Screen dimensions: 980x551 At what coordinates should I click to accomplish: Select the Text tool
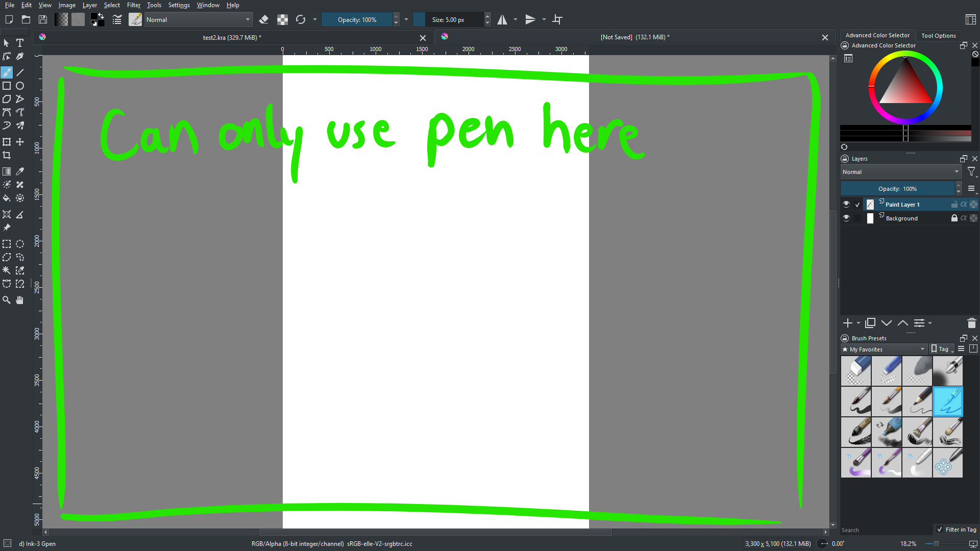[x=20, y=43]
